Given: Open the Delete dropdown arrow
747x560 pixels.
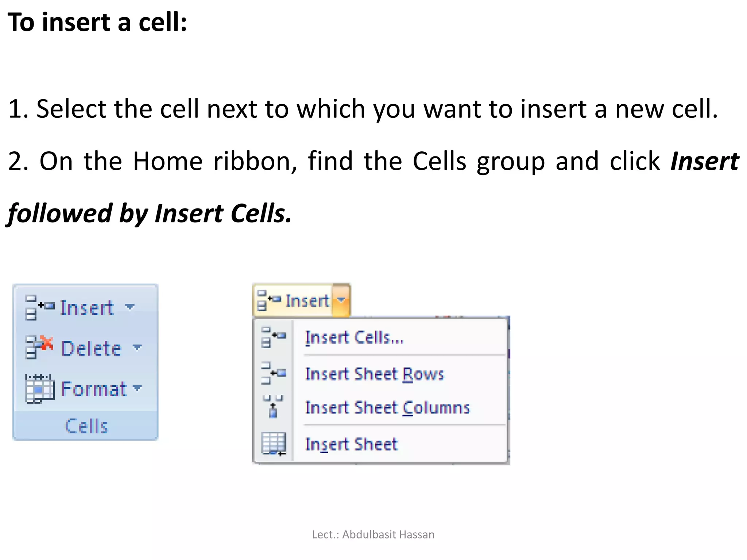Looking at the screenshot, I should (137, 347).
